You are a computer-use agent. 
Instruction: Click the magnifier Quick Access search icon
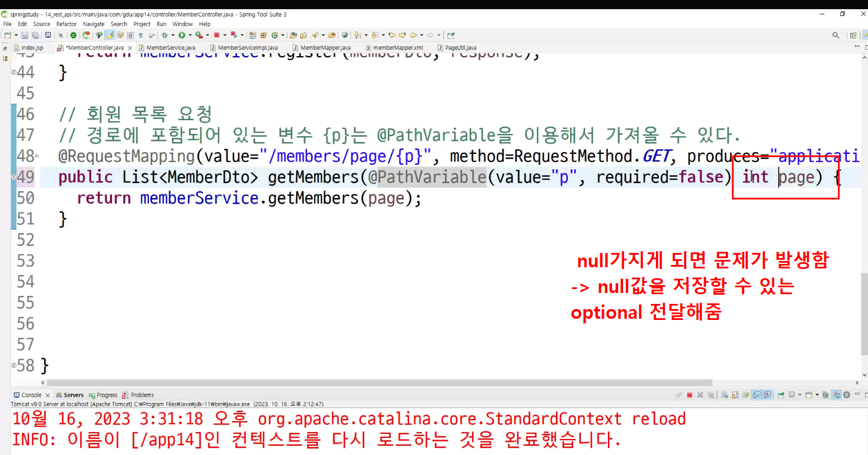[x=836, y=35]
